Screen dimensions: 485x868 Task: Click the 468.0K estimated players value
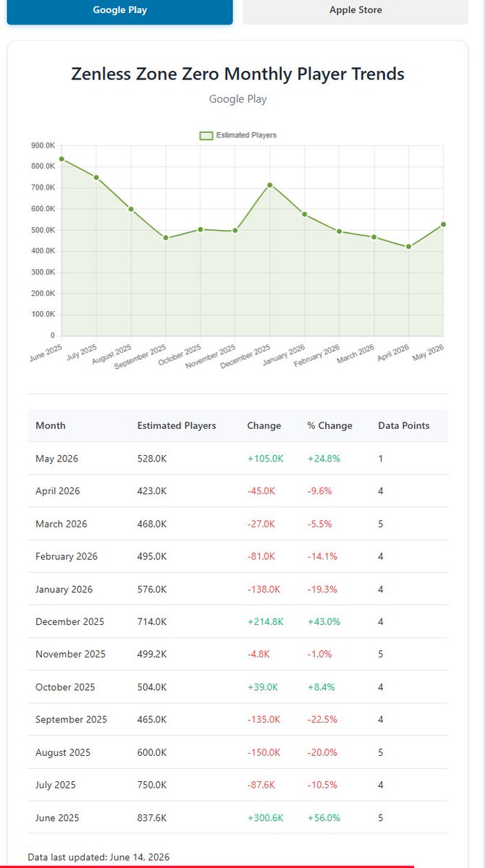[152, 524]
